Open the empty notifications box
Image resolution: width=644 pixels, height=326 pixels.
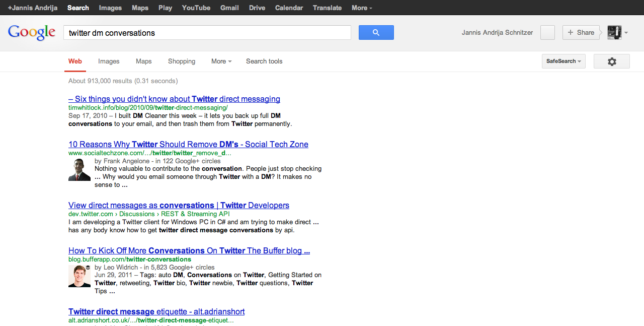(547, 33)
